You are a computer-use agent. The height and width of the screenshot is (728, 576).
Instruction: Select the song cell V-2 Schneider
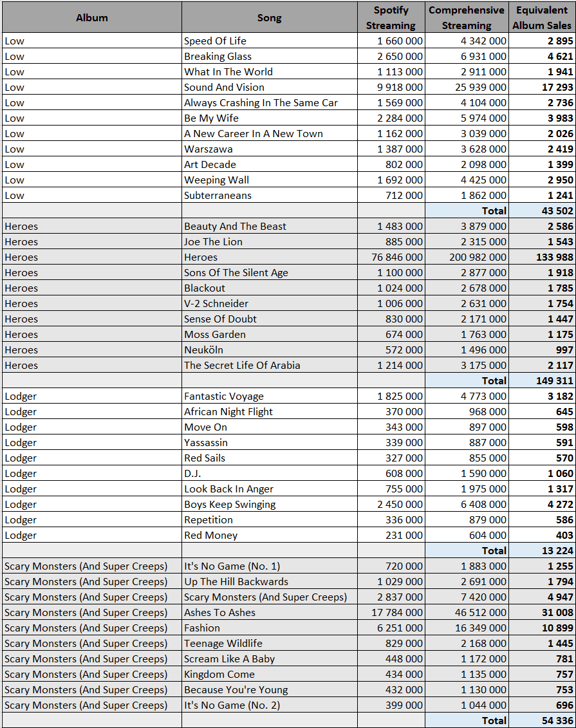(270, 303)
